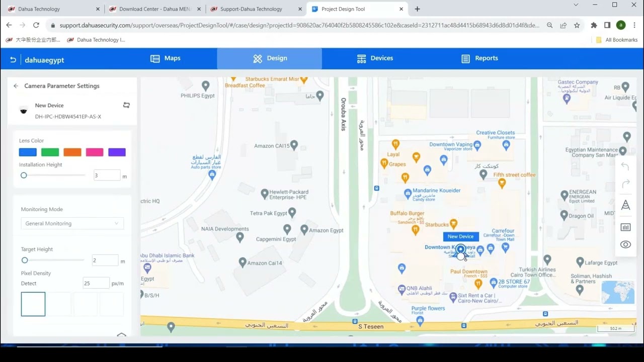The height and width of the screenshot is (362, 644).
Task: Click the Starbucks pin near Buffalo Burger
Action: [453, 223]
